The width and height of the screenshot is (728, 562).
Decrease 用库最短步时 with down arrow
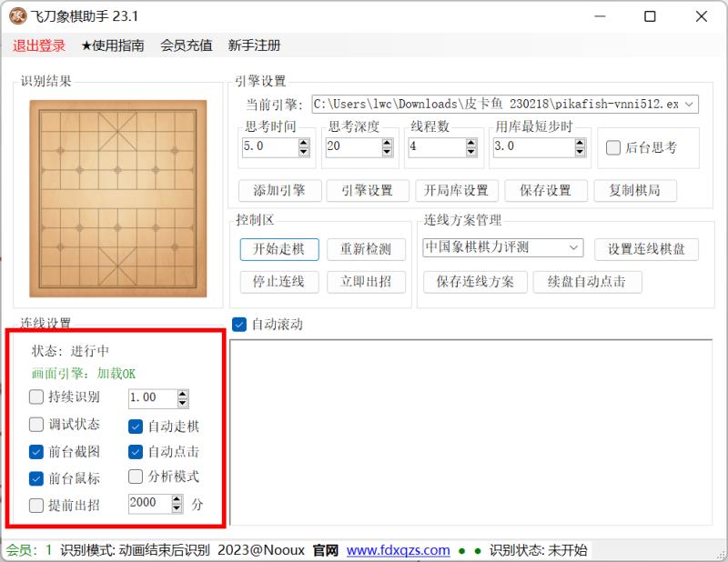(x=581, y=151)
